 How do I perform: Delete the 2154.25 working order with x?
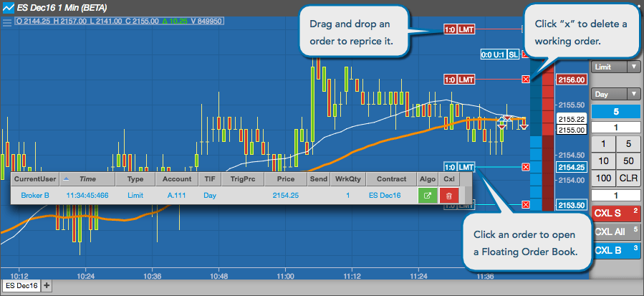(x=525, y=167)
